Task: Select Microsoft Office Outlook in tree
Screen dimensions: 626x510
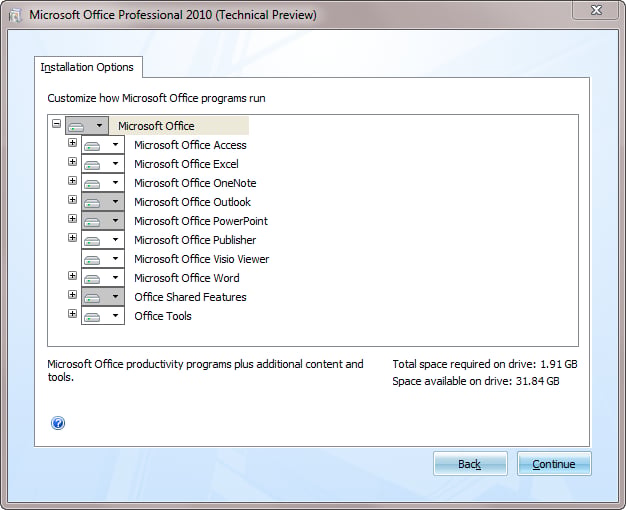Action: [x=192, y=202]
